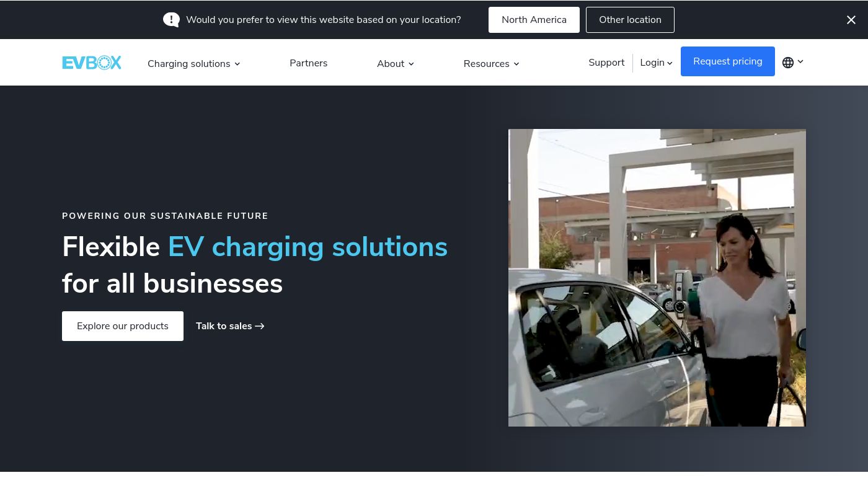Open the Resources dropdown
The image size is (868, 496).
click(x=491, y=63)
